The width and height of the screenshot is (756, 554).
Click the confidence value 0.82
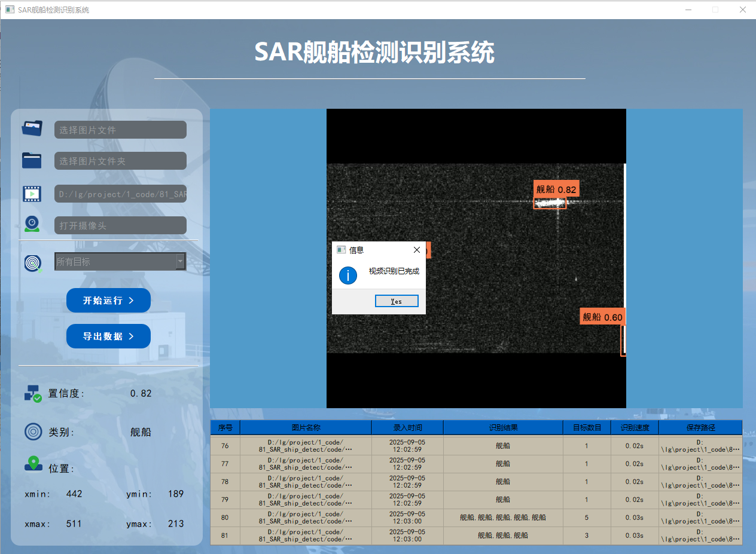tap(141, 393)
